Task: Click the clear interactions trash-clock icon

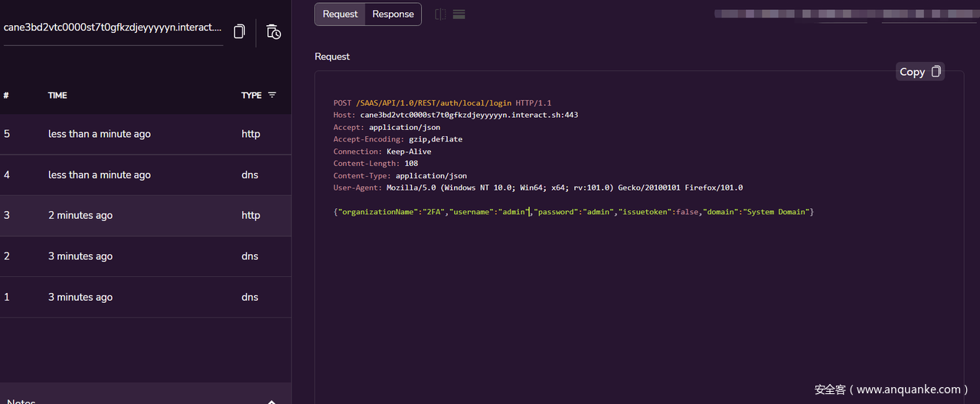Action: click(x=273, y=31)
